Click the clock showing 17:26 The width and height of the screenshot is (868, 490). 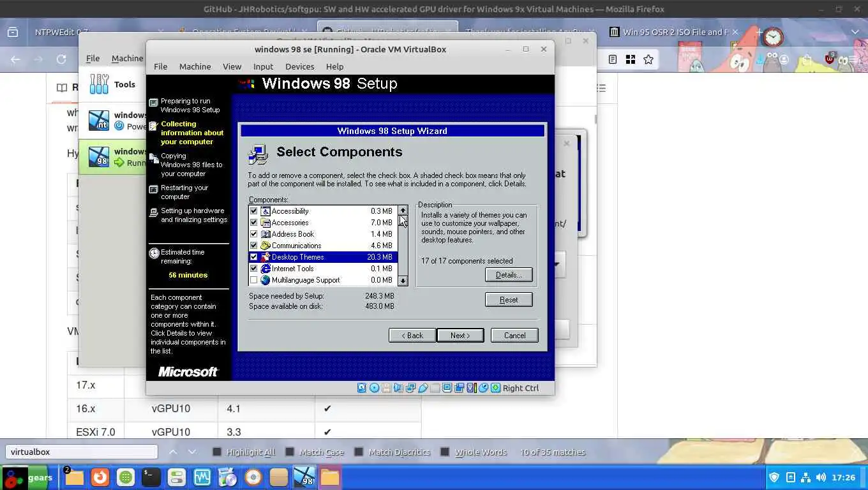(844, 477)
